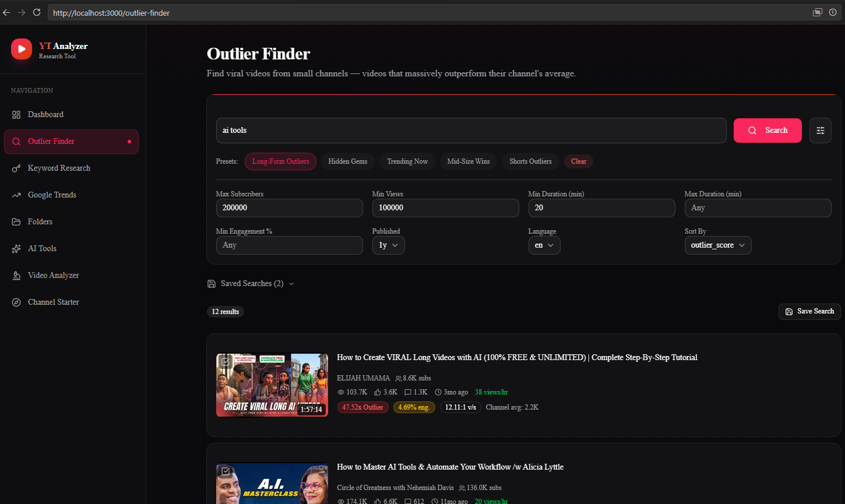Click the AI Tools sparkle icon
The height and width of the screenshot is (504, 845).
(x=16, y=249)
